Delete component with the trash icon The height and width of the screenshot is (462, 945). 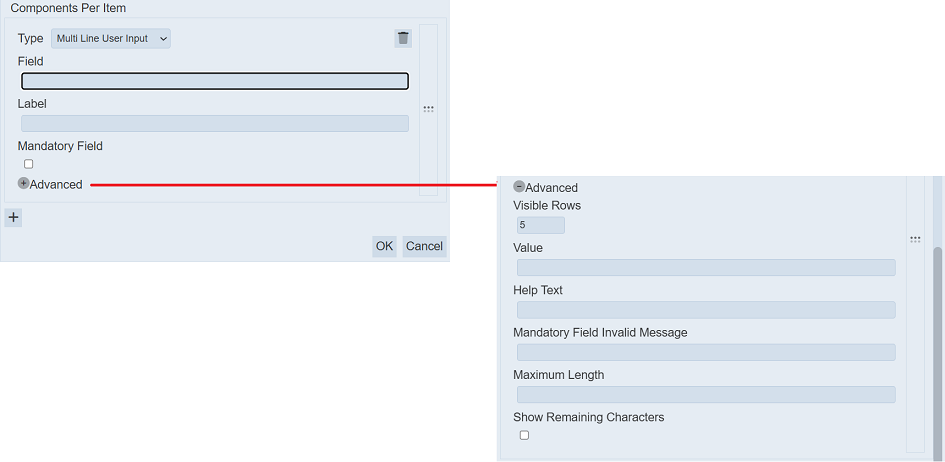(x=403, y=38)
